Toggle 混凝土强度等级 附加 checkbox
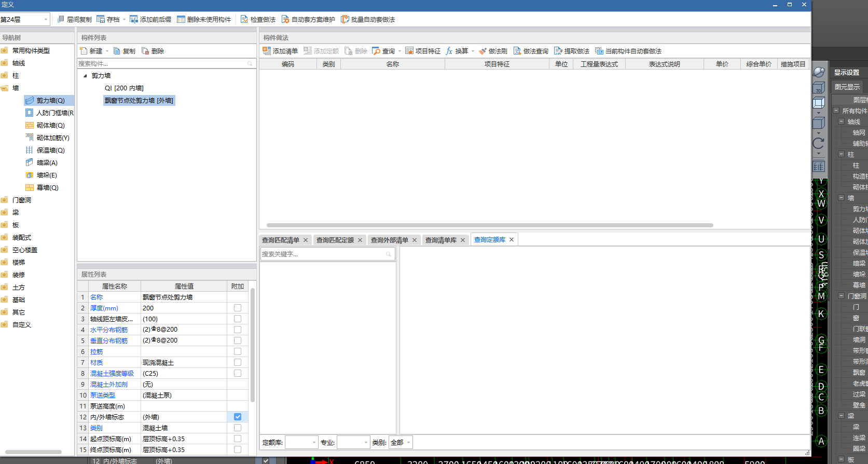Screen dimensions: 868x464 (238, 373)
